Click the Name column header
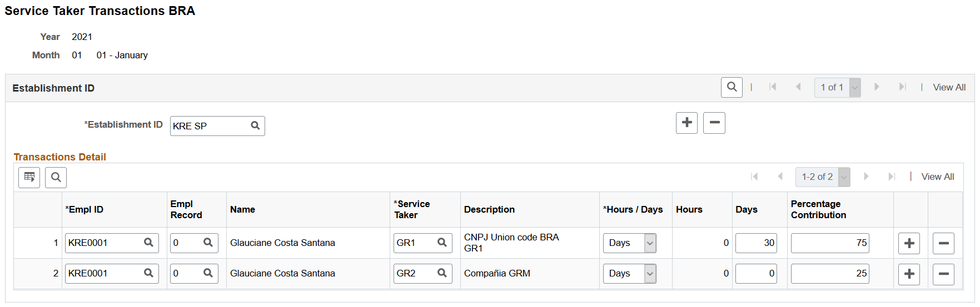The image size is (980, 307). [x=242, y=210]
